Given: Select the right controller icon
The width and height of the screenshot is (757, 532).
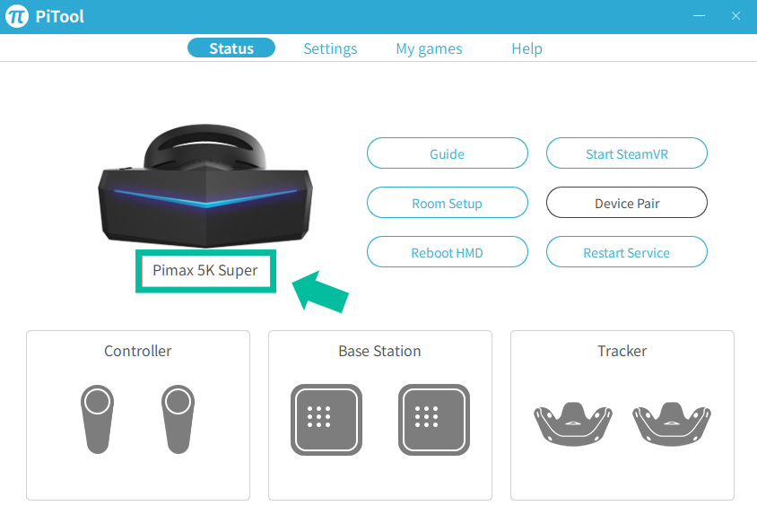Looking at the screenshot, I should [x=178, y=419].
